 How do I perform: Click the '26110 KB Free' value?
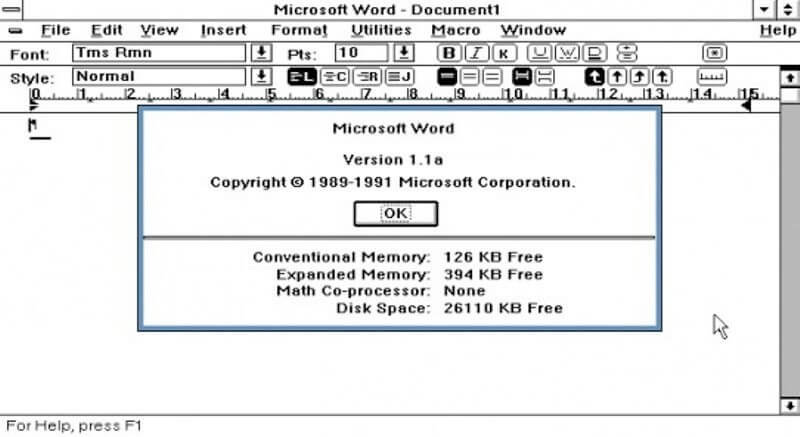tap(503, 308)
